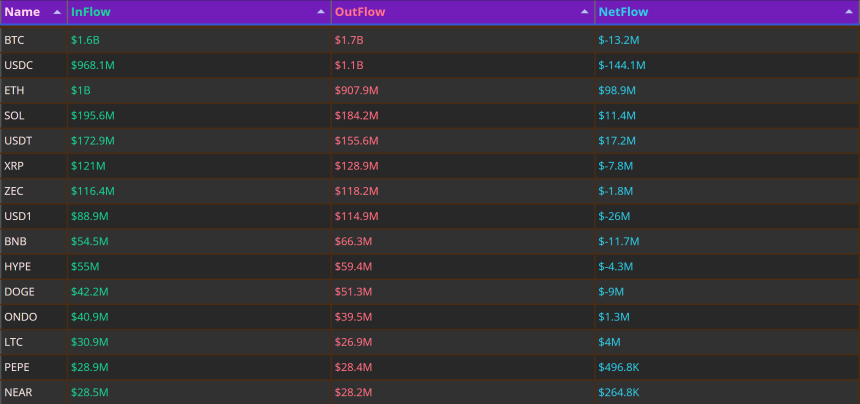The image size is (860, 404).
Task: Click LTC inflow value $30.9M
Action: click(x=89, y=343)
